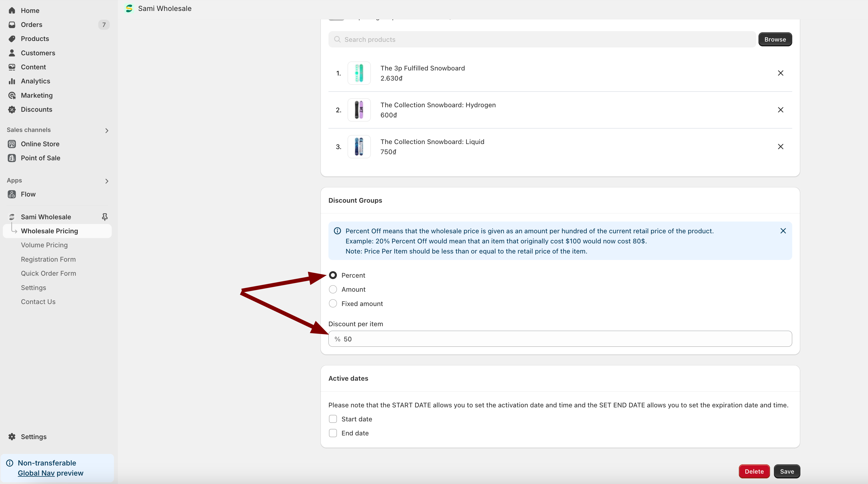The height and width of the screenshot is (484, 868).
Task: Click the Flow app icon
Action: coord(12,194)
